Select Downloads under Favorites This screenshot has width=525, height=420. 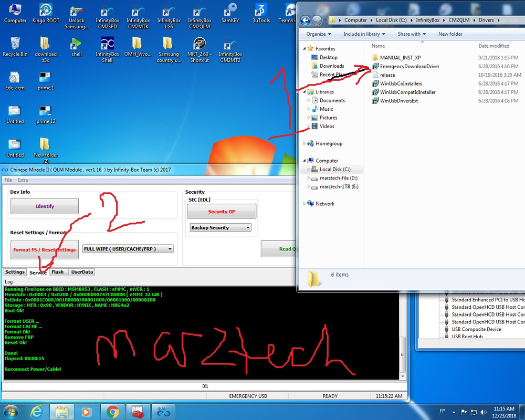328,66
